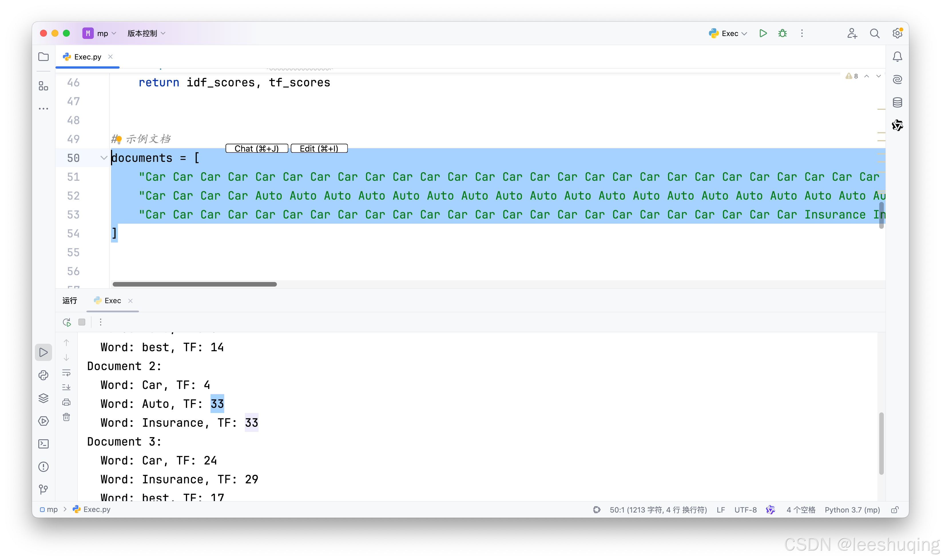Screen dimensions: 941x560
Task: Click the Chat (⌘+J) button
Action: (257, 148)
